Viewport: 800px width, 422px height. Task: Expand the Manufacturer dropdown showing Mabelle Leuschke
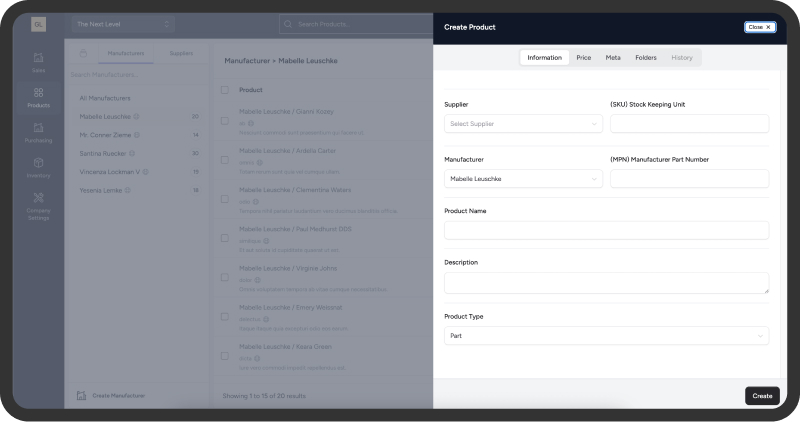(x=523, y=179)
